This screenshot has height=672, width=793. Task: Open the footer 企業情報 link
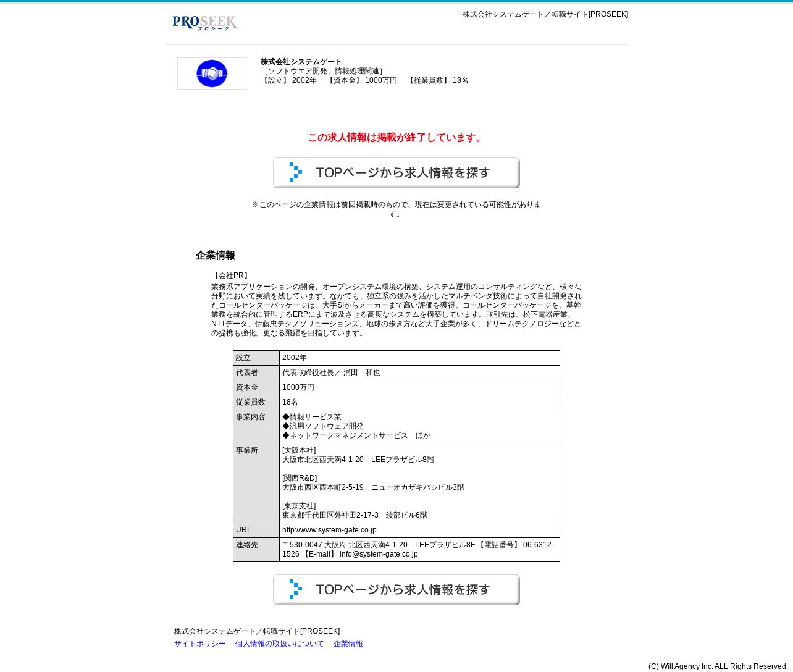point(348,644)
